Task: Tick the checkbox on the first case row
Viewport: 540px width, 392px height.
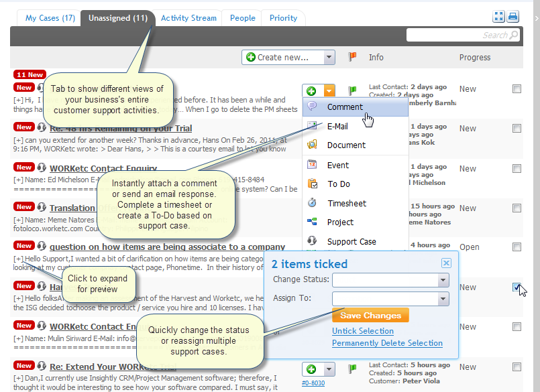Action: 517,88
